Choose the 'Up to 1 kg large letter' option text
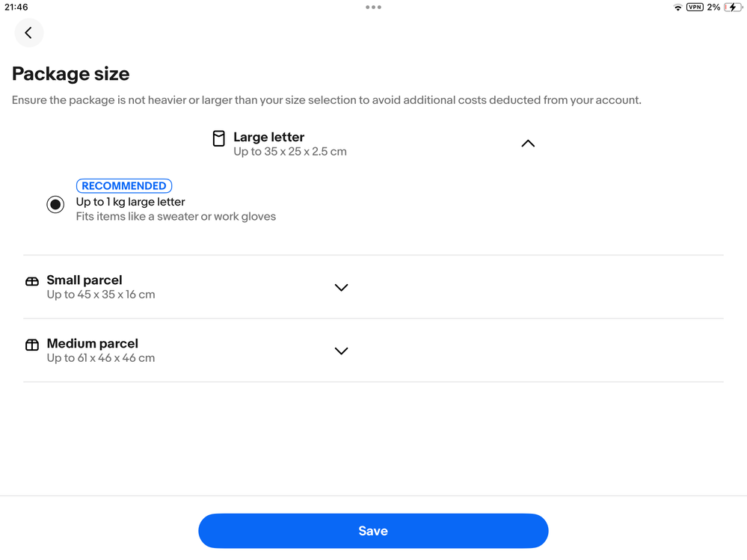 click(131, 202)
